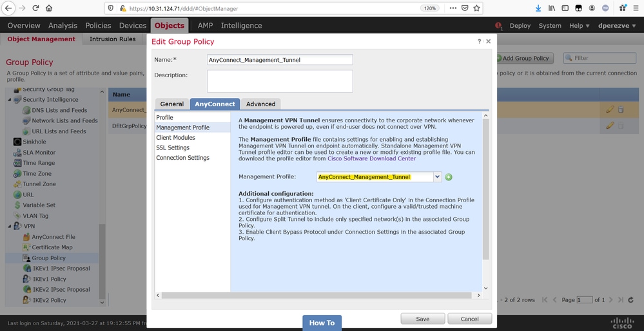Image resolution: width=644 pixels, height=331 pixels.
Task: Open the dperezve user menu
Action: click(x=618, y=25)
